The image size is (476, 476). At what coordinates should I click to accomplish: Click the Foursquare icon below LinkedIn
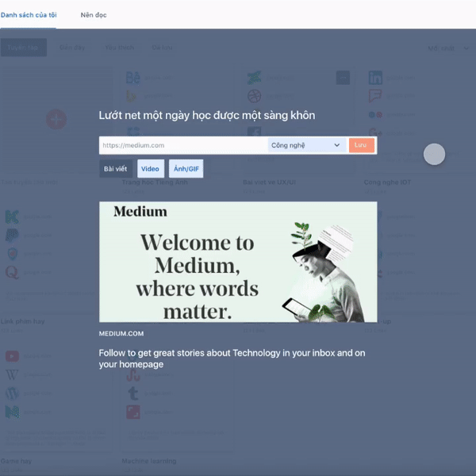tap(375, 96)
